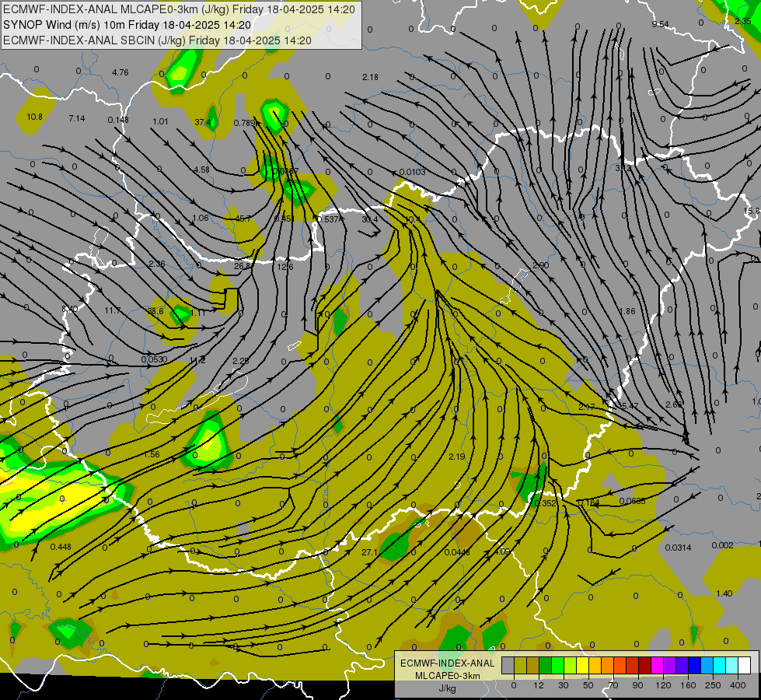Click the map value 1.40

[x=724, y=593]
